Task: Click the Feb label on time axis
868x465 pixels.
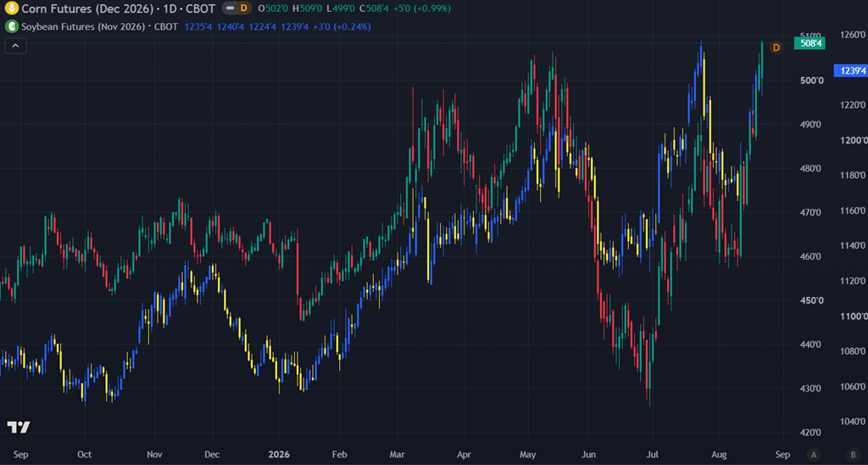Action: (x=339, y=455)
